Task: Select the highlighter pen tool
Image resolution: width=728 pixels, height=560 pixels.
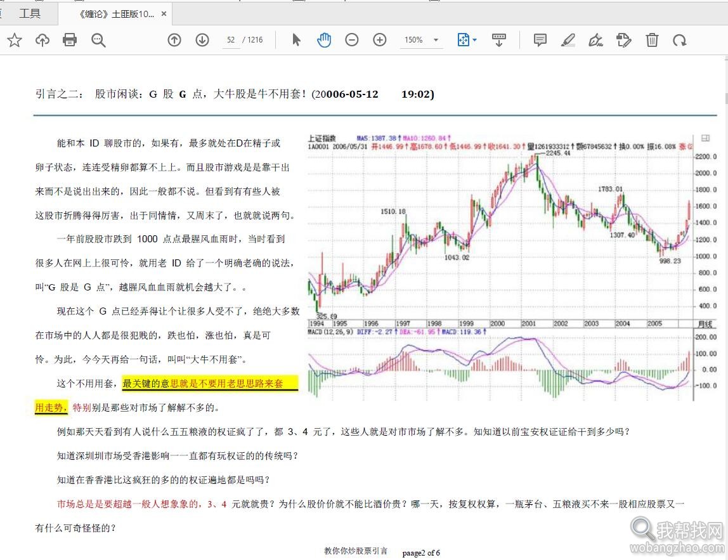Action: (568, 41)
